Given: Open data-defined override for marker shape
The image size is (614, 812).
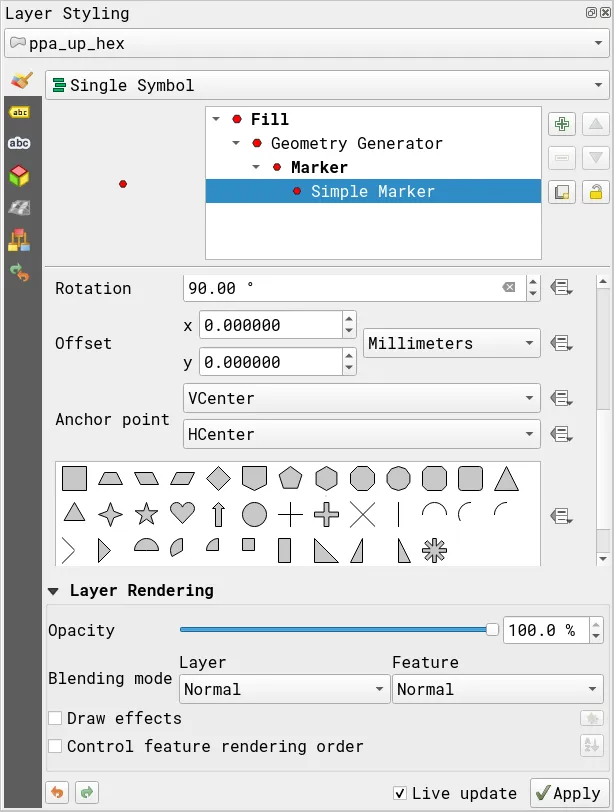Looking at the screenshot, I should point(561,516).
